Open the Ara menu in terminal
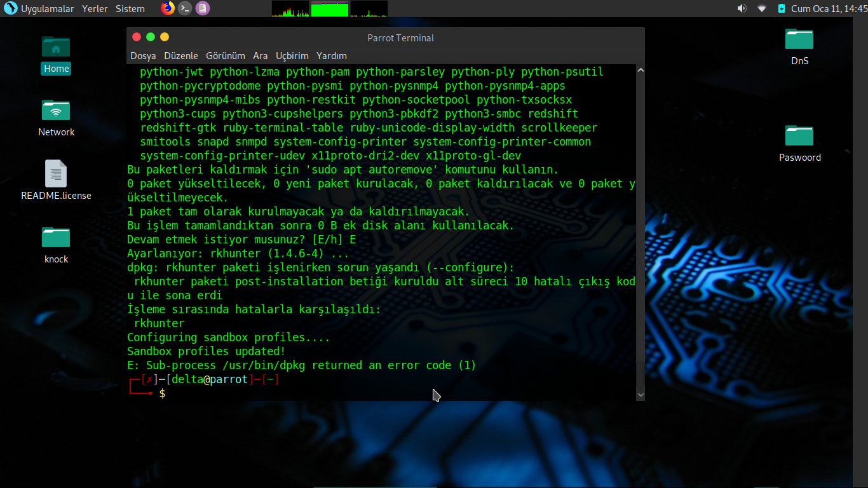The height and width of the screenshot is (488, 868). [261, 56]
